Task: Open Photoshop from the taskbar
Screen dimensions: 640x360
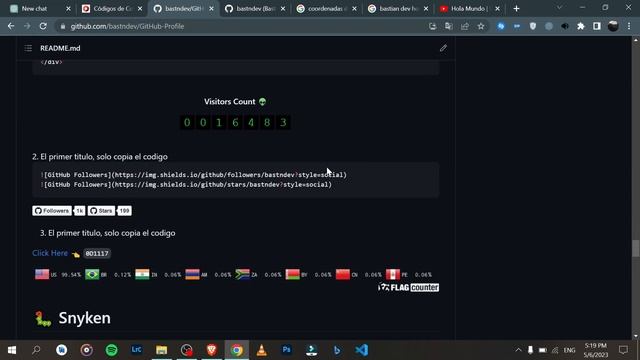Action: click(287, 350)
